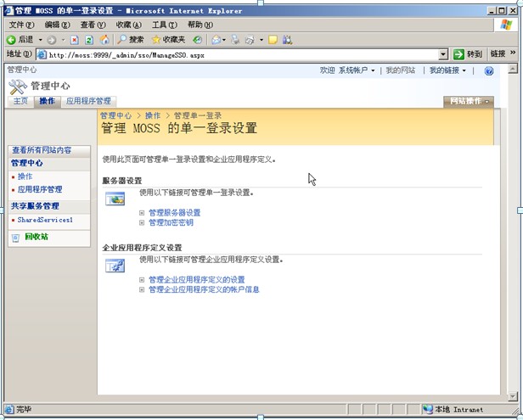523x420 pixels.
Task: Open the 工具(T) menu
Action: pyautogui.click(x=164, y=25)
